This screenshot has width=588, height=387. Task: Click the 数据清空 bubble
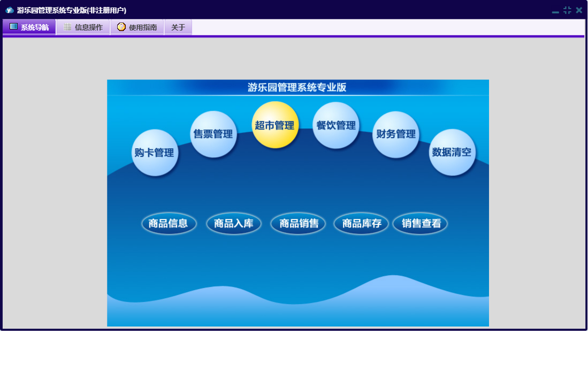point(452,152)
